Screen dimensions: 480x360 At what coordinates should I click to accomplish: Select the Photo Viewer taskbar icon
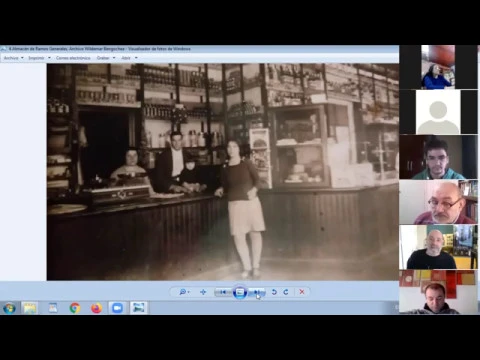pos(139,308)
